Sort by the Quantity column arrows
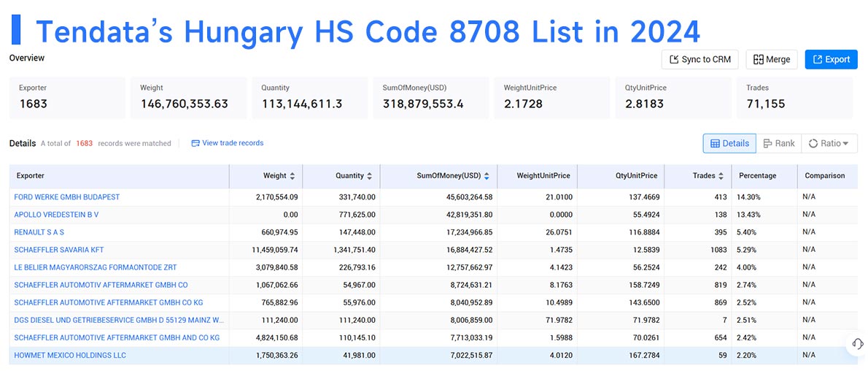The height and width of the screenshot is (371, 868). tap(369, 176)
